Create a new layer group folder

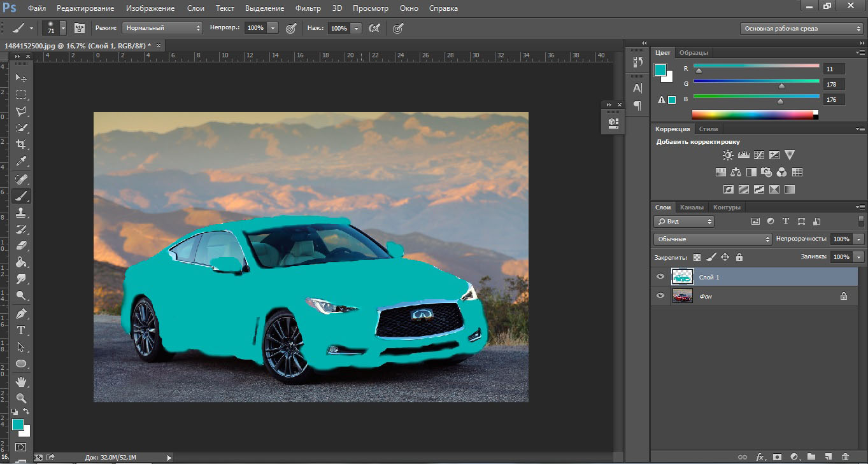click(811, 457)
